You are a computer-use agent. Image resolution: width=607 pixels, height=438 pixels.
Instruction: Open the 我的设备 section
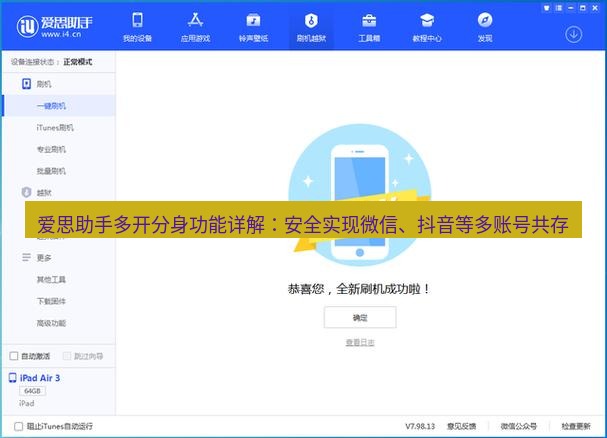click(137, 27)
